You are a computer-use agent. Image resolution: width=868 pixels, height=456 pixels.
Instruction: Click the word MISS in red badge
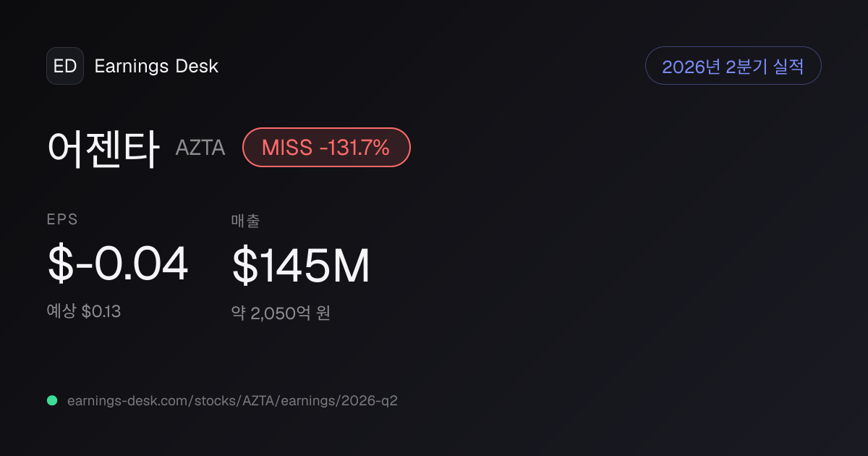(287, 148)
